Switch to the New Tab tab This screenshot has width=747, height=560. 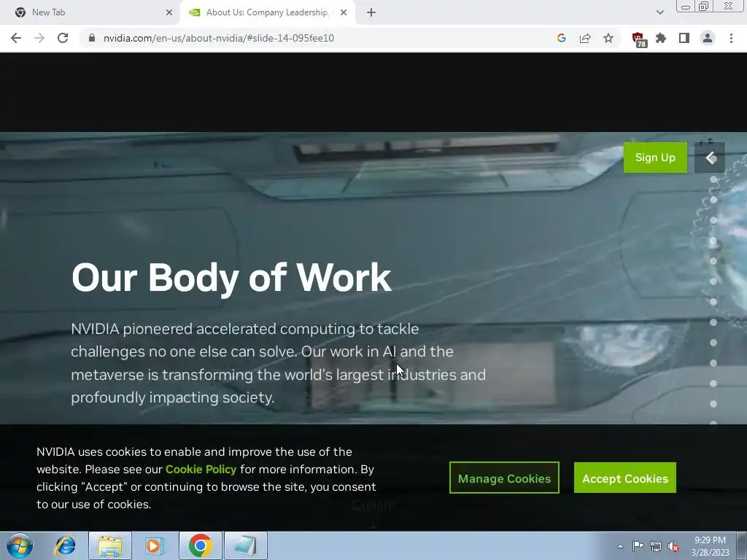pos(90,12)
